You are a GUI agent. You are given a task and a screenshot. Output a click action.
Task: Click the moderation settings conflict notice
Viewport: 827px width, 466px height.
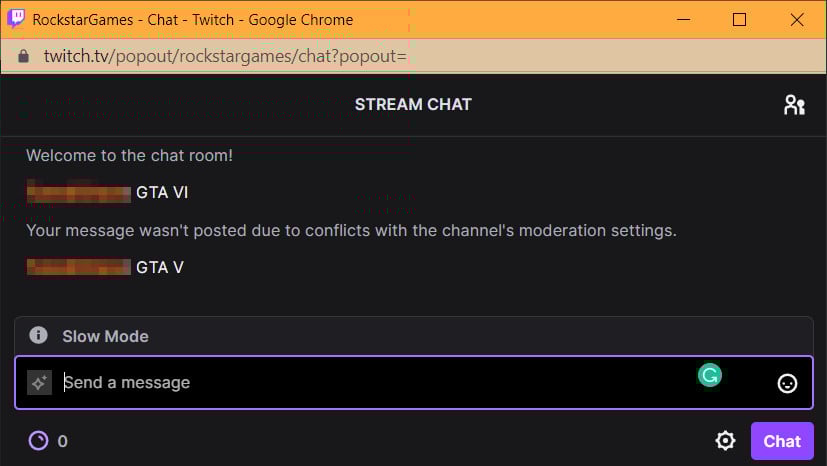point(351,230)
